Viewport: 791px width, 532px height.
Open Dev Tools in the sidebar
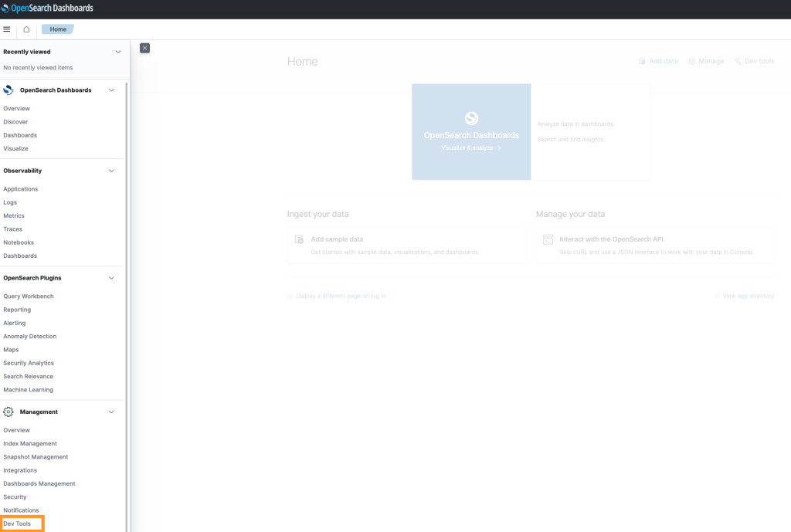(x=17, y=524)
